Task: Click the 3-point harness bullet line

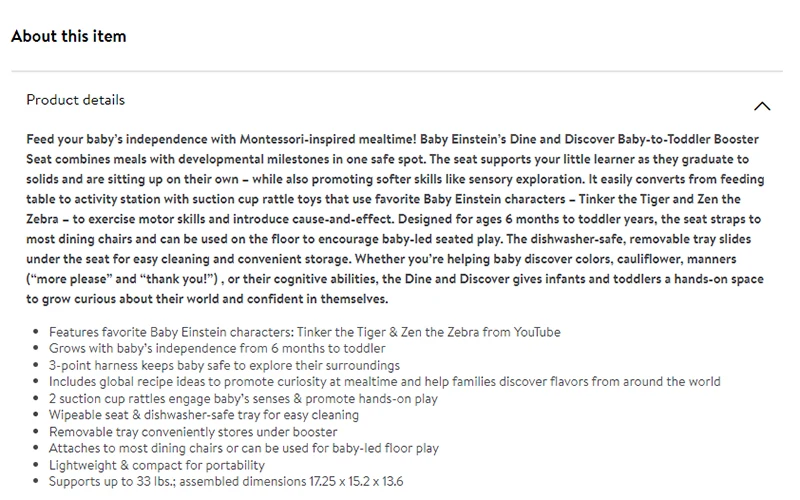Action: click(x=224, y=365)
